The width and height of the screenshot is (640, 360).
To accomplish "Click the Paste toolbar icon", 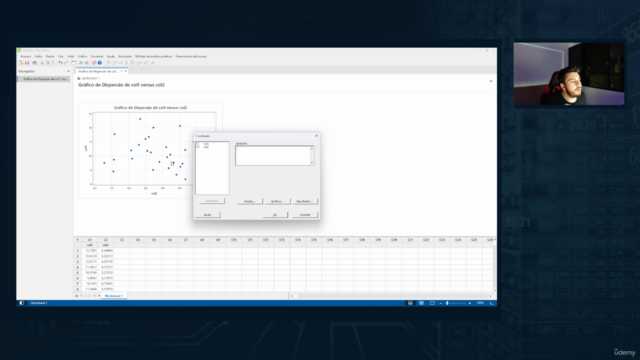I will coord(53,63).
